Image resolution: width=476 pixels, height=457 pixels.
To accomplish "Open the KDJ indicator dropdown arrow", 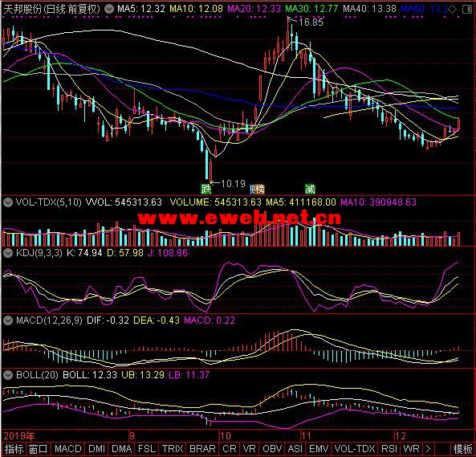I will click(x=8, y=253).
